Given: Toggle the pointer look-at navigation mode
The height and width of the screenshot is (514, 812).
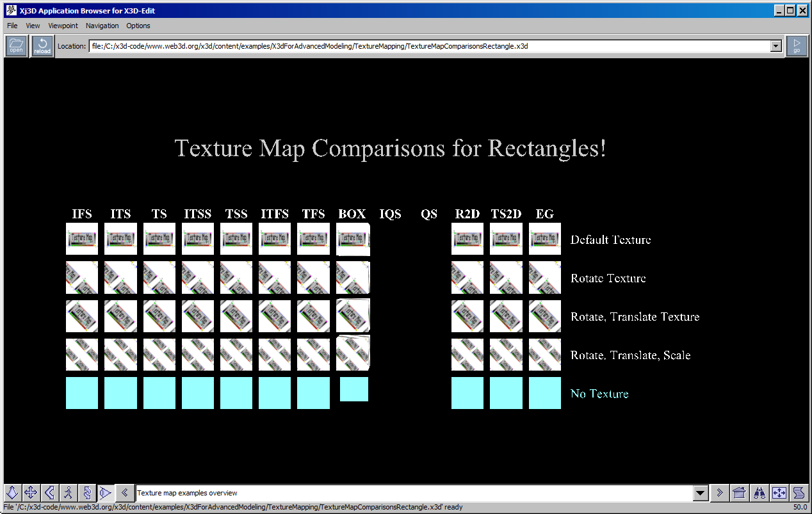Looking at the screenshot, I should (105, 492).
